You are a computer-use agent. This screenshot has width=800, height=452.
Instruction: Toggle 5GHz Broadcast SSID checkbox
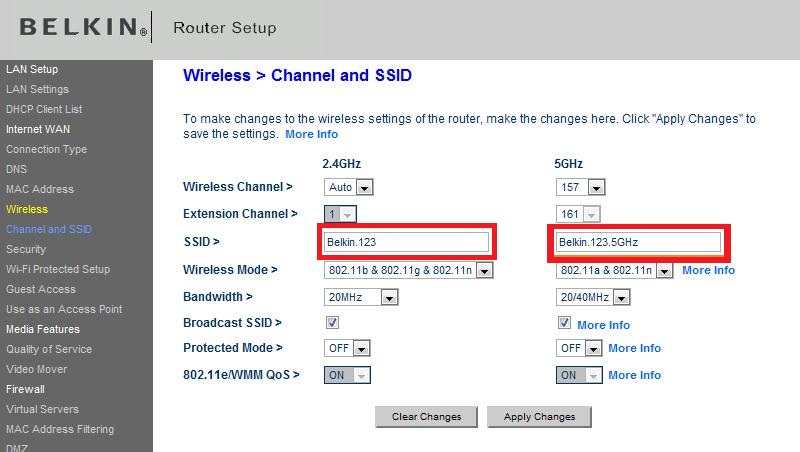pyautogui.click(x=564, y=323)
